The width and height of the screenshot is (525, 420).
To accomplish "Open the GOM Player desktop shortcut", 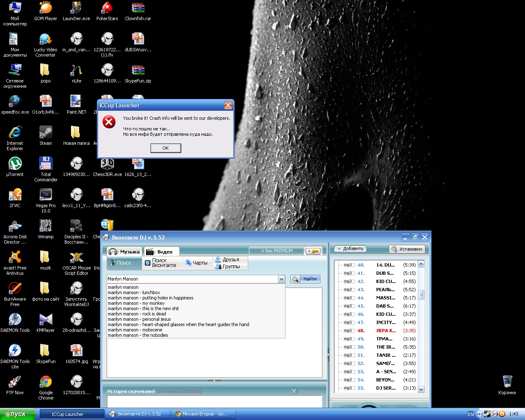I will click(x=46, y=11).
